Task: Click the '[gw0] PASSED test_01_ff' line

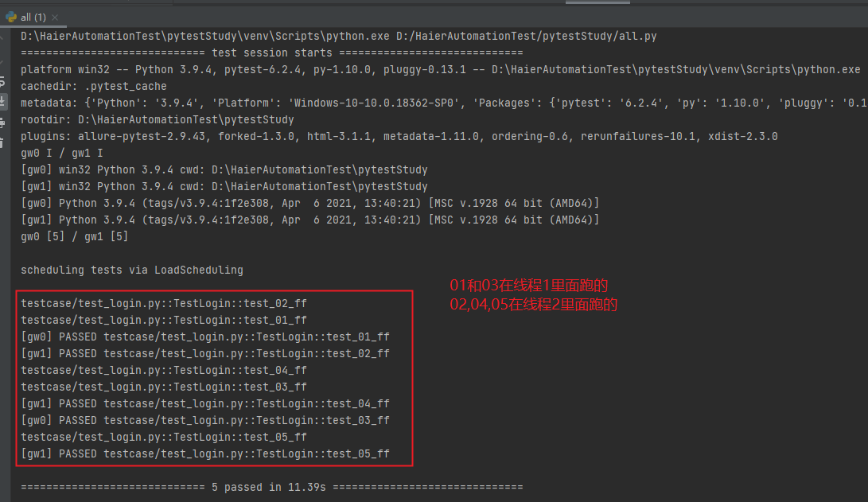Action: click(204, 337)
